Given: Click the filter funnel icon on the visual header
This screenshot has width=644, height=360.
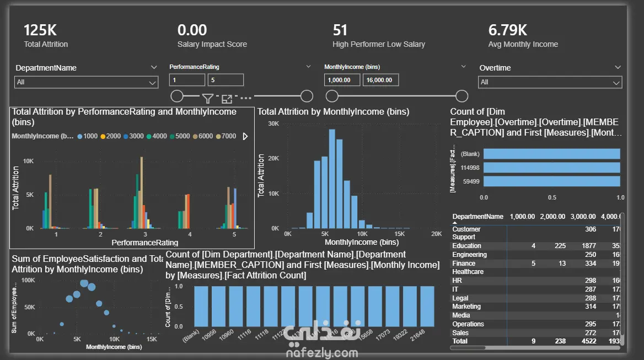Looking at the screenshot, I should tap(207, 99).
